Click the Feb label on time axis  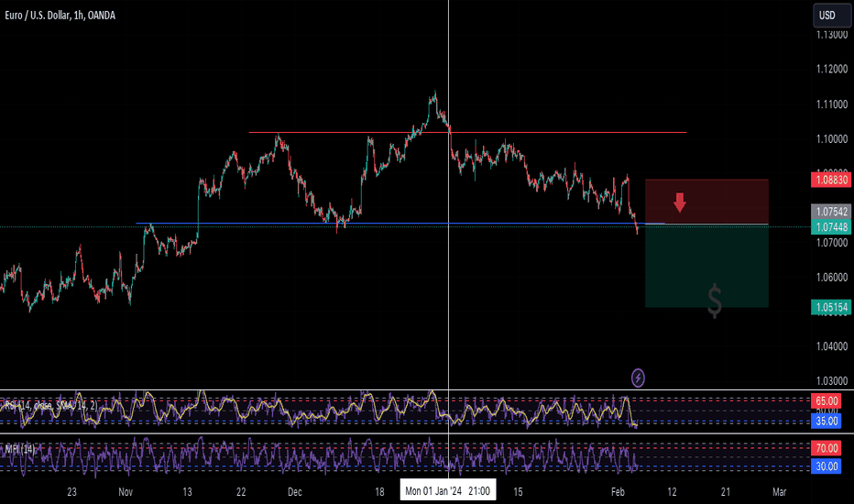[618, 491]
